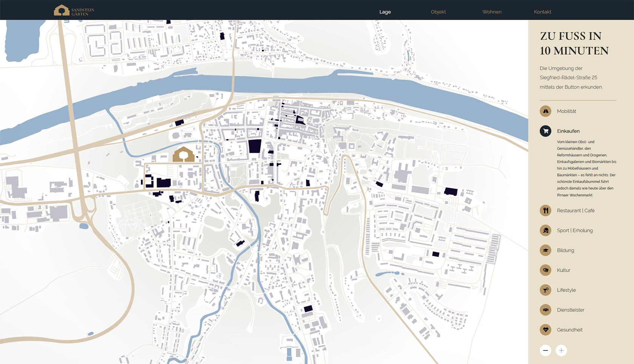
Task: Click the Restaurant | Café cutlery icon
Action: point(545,210)
